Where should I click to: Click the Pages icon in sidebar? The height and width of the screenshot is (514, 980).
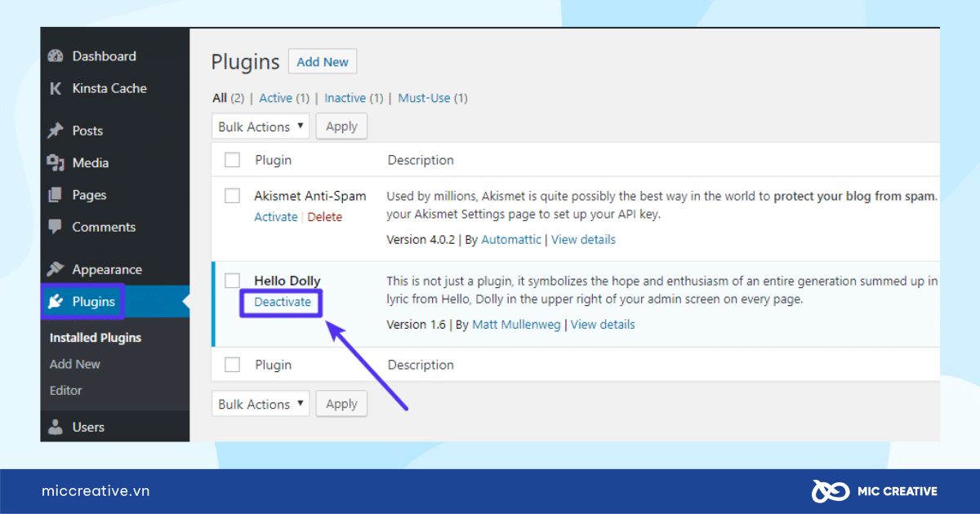click(x=56, y=195)
